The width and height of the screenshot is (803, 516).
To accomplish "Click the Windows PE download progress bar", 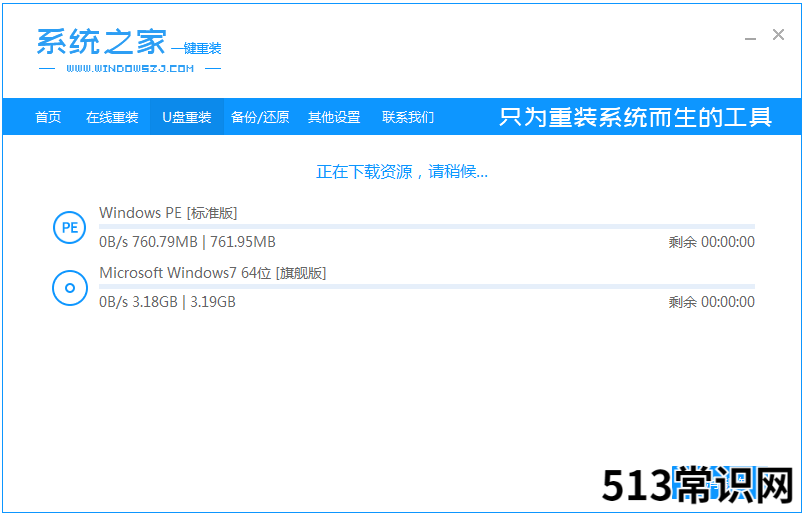I will 427,226.
